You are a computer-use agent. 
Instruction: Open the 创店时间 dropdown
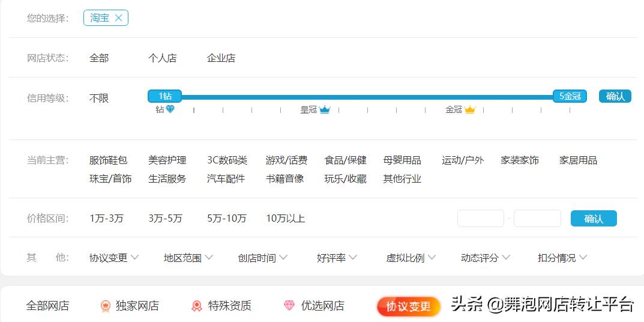pyautogui.click(x=263, y=258)
